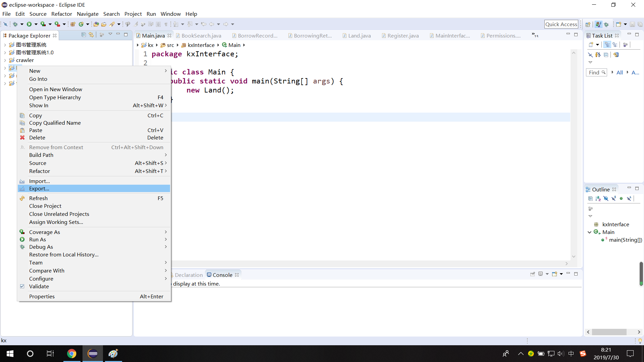This screenshot has height=362, width=644.
Task: Open the Run button dropdown arrow
Action: click(36, 24)
